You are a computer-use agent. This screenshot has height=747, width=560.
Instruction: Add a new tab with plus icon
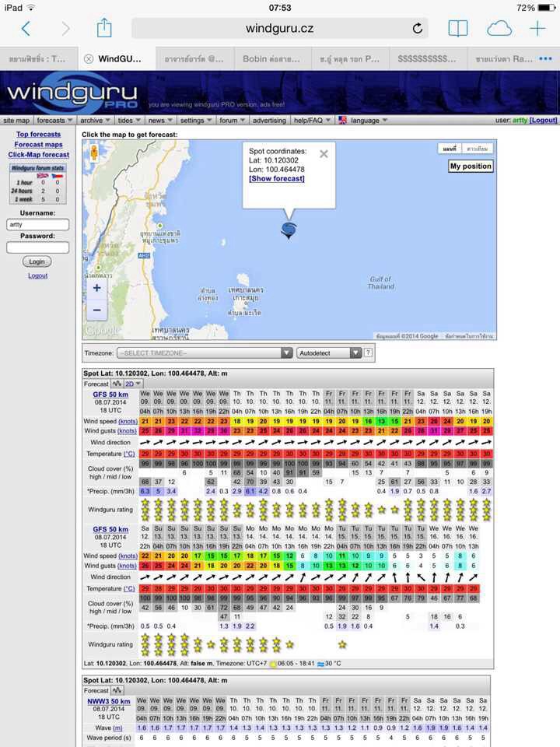click(537, 29)
